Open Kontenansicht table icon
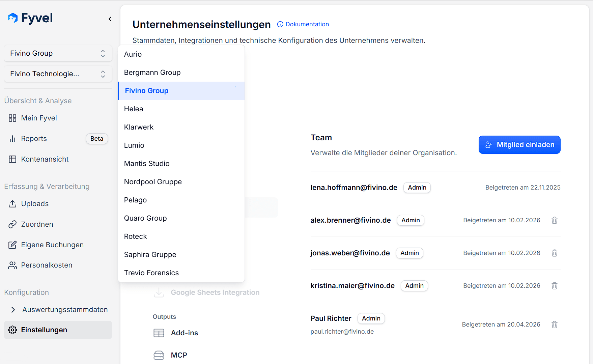This screenshot has height=364, width=593. tap(12, 159)
